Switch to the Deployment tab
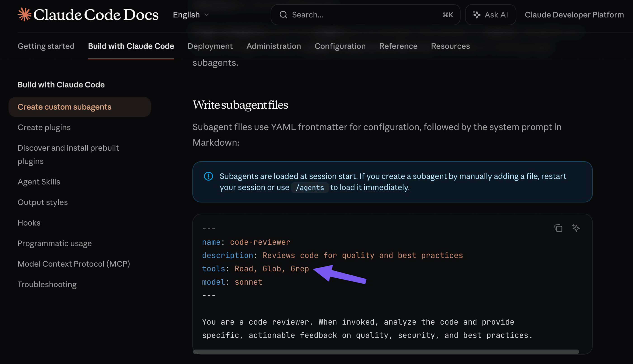This screenshot has height=364, width=633. coord(210,46)
